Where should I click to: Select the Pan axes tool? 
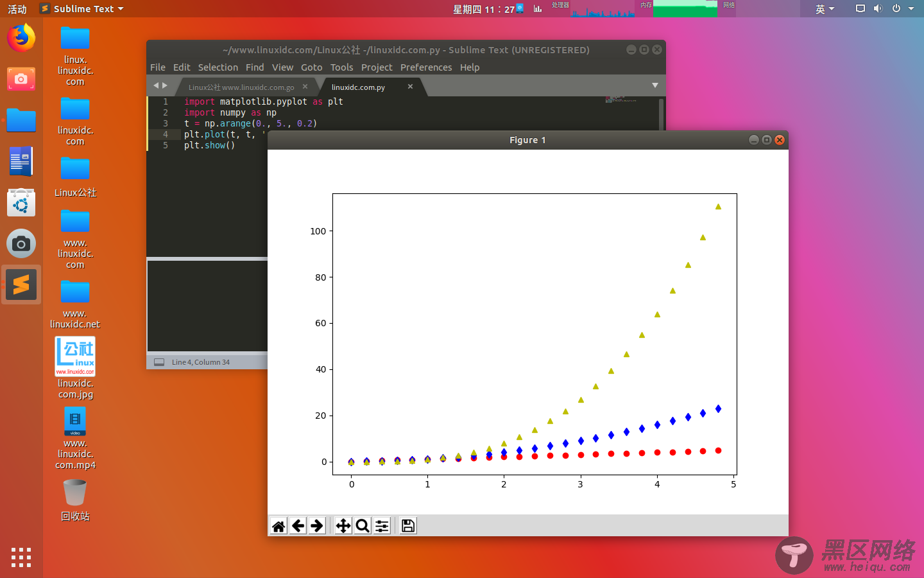point(343,526)
